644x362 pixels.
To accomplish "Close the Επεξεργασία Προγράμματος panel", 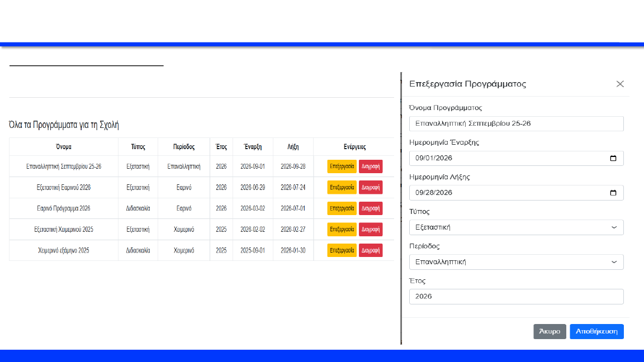I will [x=619, y=84].
